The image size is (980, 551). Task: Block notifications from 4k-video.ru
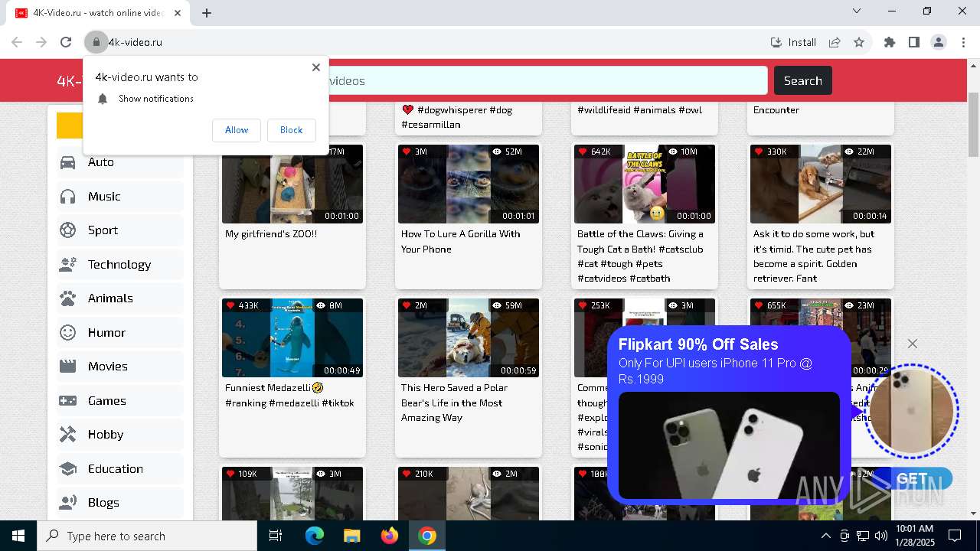point(291,130)
